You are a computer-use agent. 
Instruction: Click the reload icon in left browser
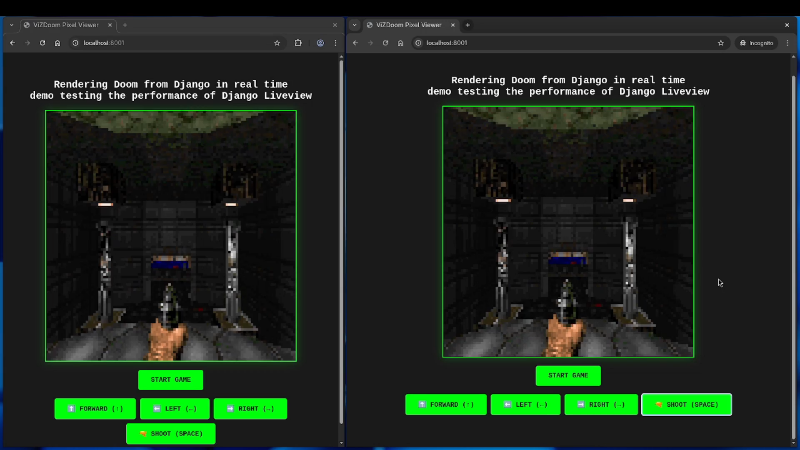point(42,43)
